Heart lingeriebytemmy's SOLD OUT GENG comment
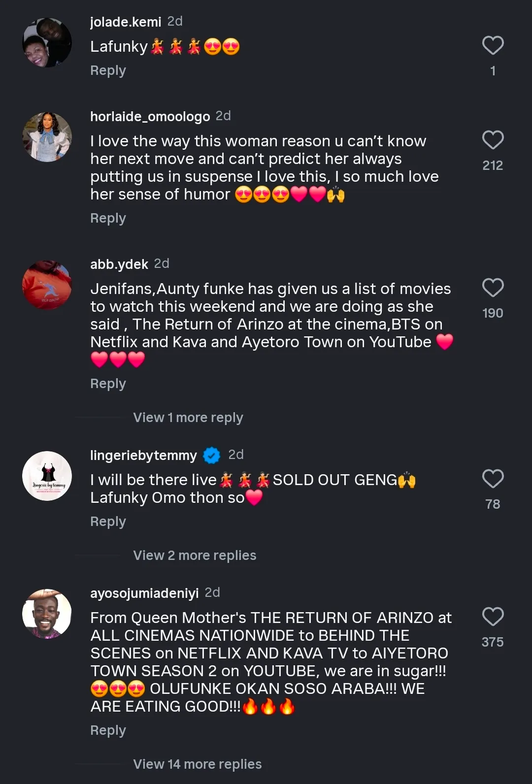The width and height of the screenshot is (532, 784). pyautogui.click(x=493, y=479)
